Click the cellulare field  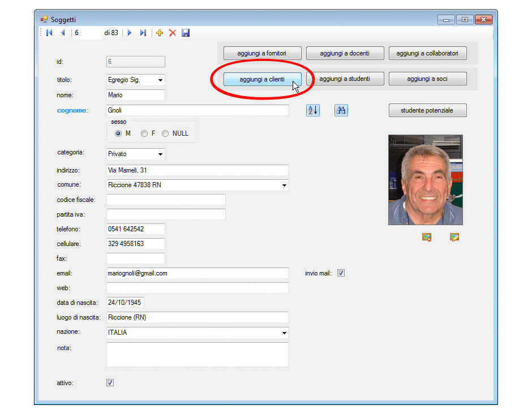(136, 244)
